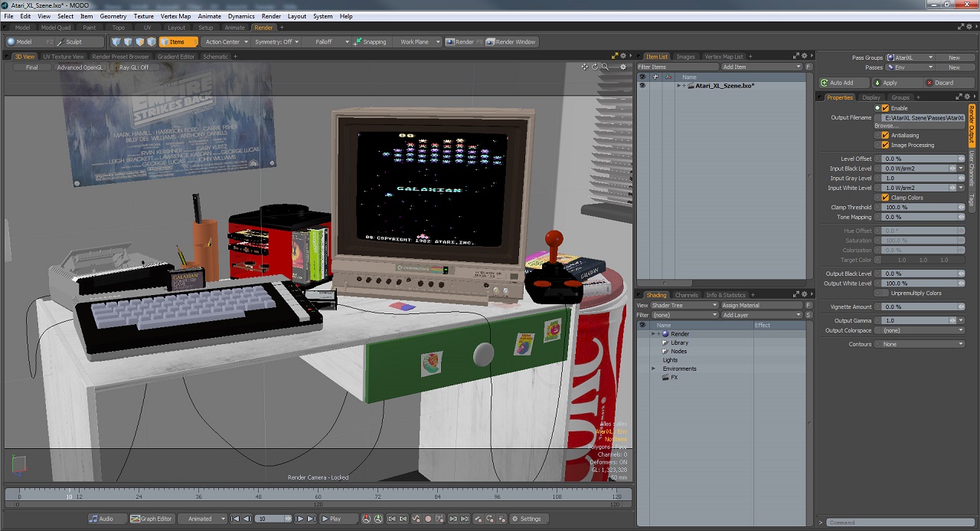
Task: Toggle Antialiasing checkbox
Action: 886,136
